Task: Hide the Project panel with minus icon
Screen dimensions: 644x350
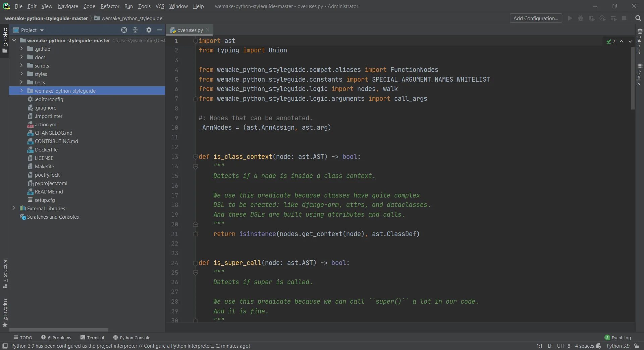Action: pyautogui.click(x=160, y=30)
